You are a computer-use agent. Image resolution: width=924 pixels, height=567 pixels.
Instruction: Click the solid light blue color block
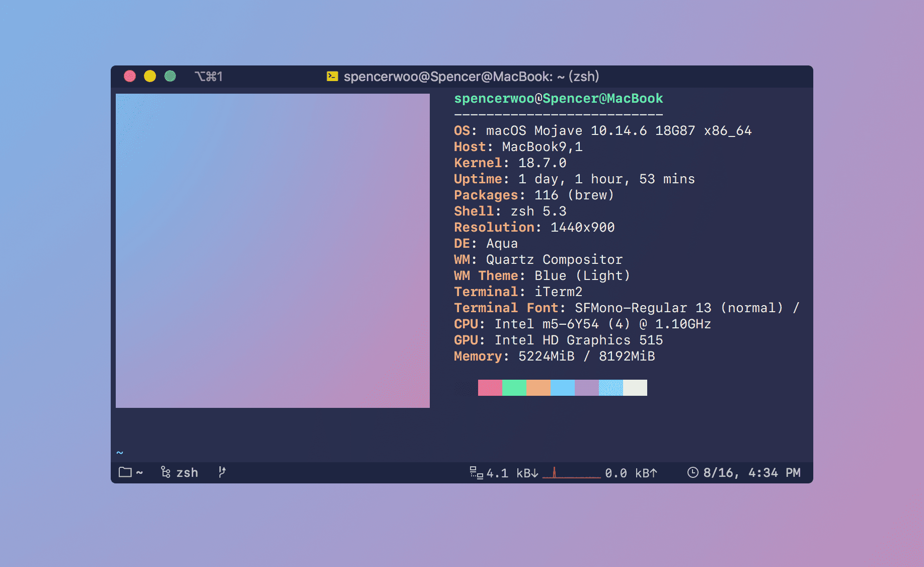[x=563, y=388]
